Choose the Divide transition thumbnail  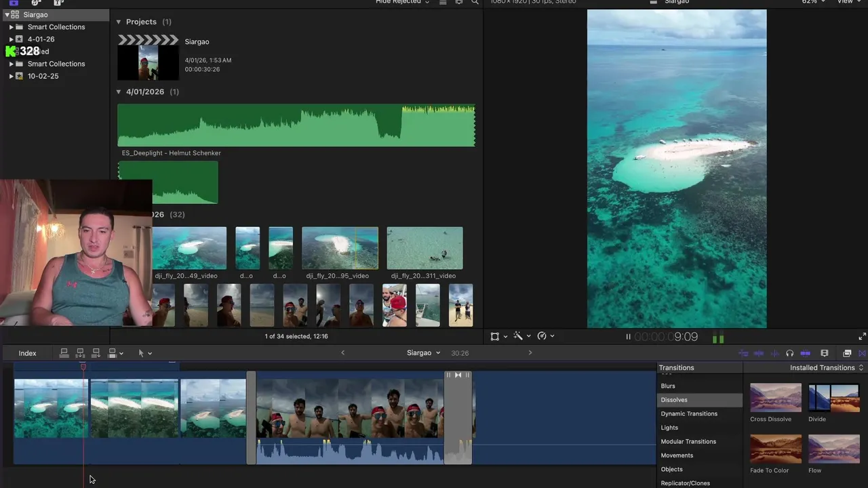(834, 398)
